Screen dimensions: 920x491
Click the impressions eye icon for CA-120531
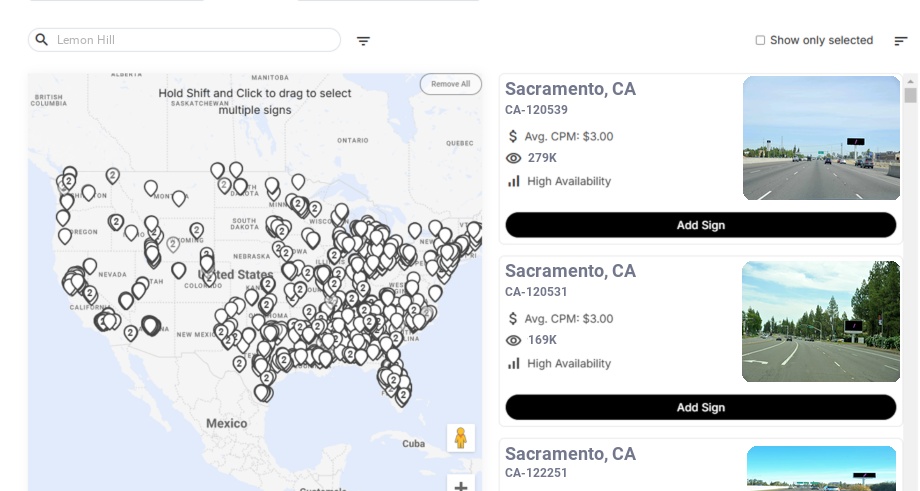[x=514, y=340]
